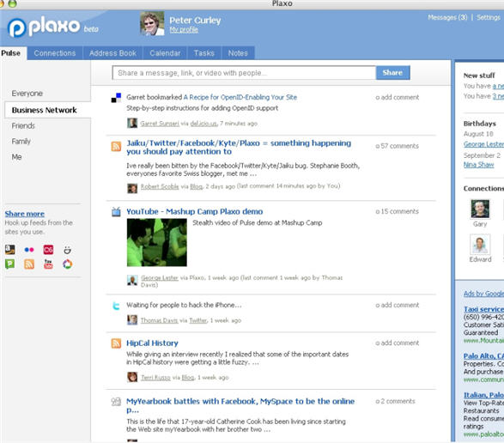Click the Plaxo logo in the header
The width and height of the screenshot is (504, 443).
(x=44, y=27)
